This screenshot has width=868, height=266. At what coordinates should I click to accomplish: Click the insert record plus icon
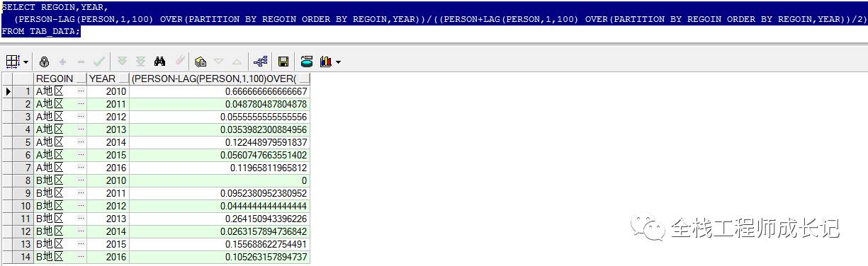click(63, 62)
